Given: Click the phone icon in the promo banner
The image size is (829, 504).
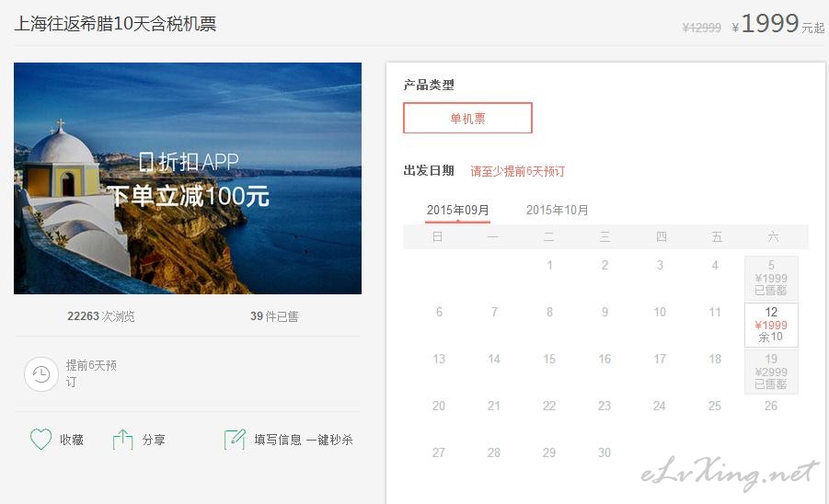Looking at the screenshot, I should coord(146,162).
